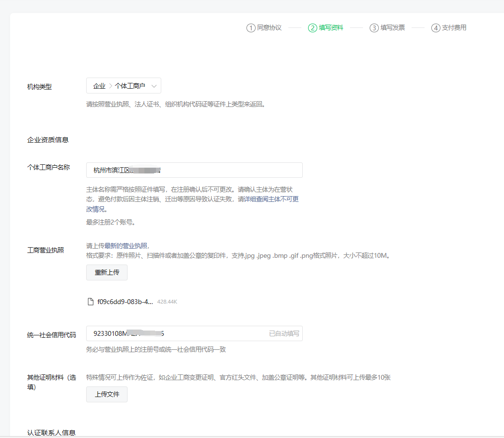Click the 428.44K file size text
Viewport: 504px width, 438px height.
click(x=167, y=302)
